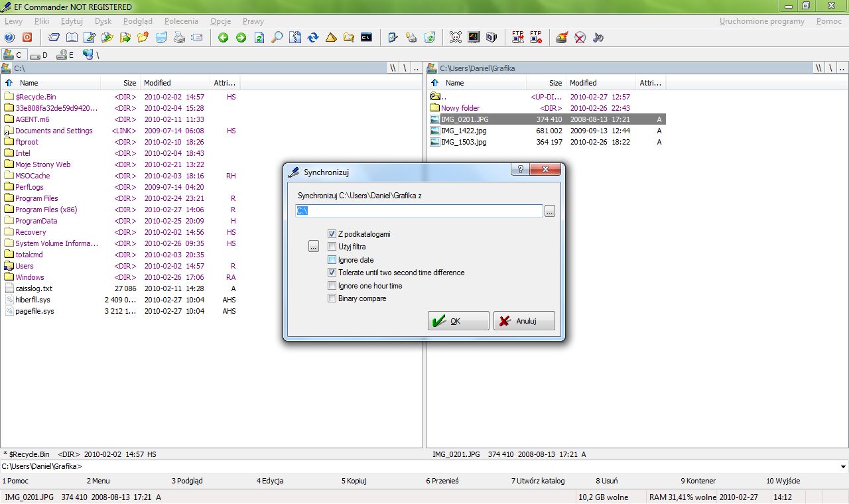Open the command line history dropdown
The image size is (849, 504).
pyautogui.click(x=842, y=466)
